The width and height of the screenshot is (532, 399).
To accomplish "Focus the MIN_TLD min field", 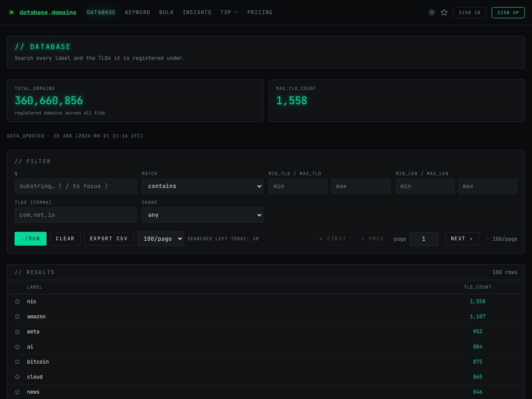I will click(298, 186).
